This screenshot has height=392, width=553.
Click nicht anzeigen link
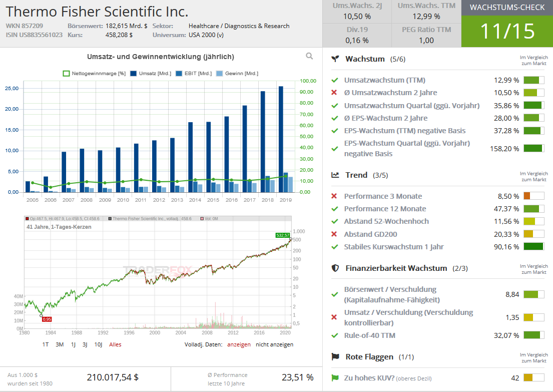(x=274, y=344)
